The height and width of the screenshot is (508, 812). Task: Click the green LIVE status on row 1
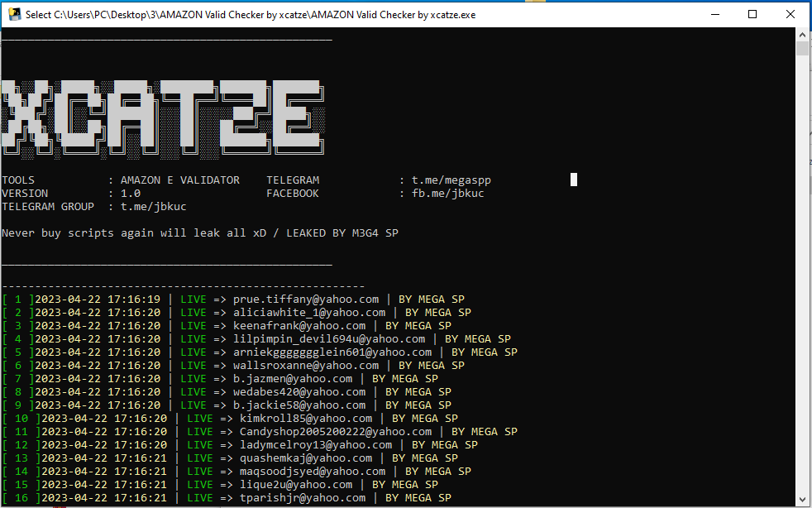click(193, 300)
